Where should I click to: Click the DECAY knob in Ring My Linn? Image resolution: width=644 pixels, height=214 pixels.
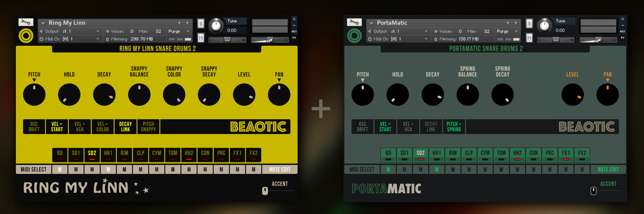click(x=104, y=95)
